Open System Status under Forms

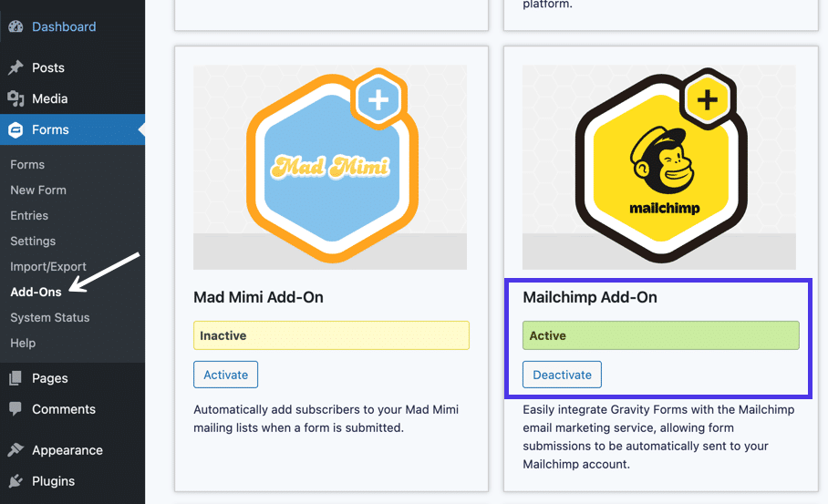click(x=49, y=317)
